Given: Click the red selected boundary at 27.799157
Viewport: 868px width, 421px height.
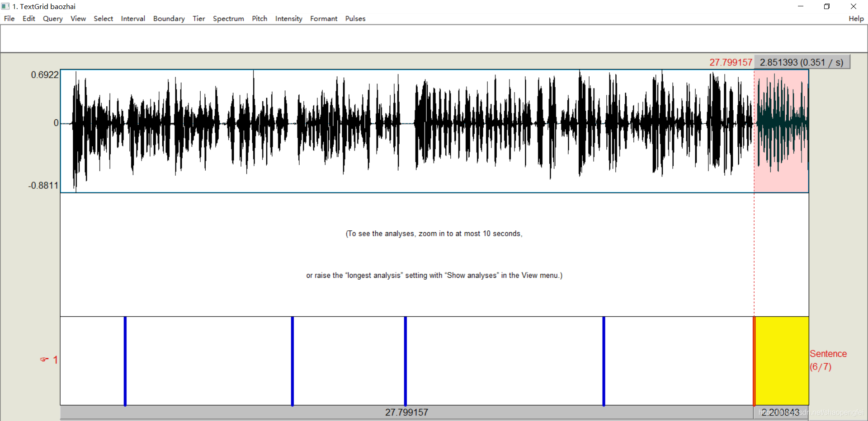Looking at the screenshot, I should tap(754, 360).
